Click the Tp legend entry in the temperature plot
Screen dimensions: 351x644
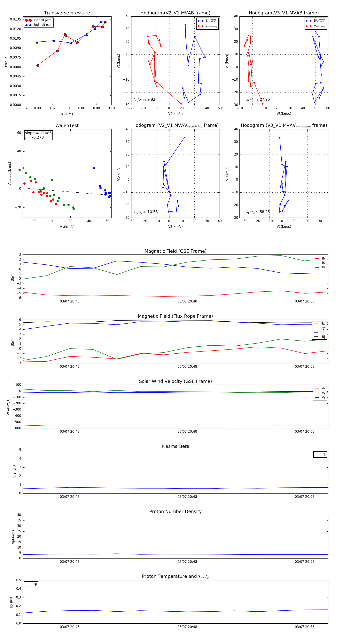pos(31,584)
